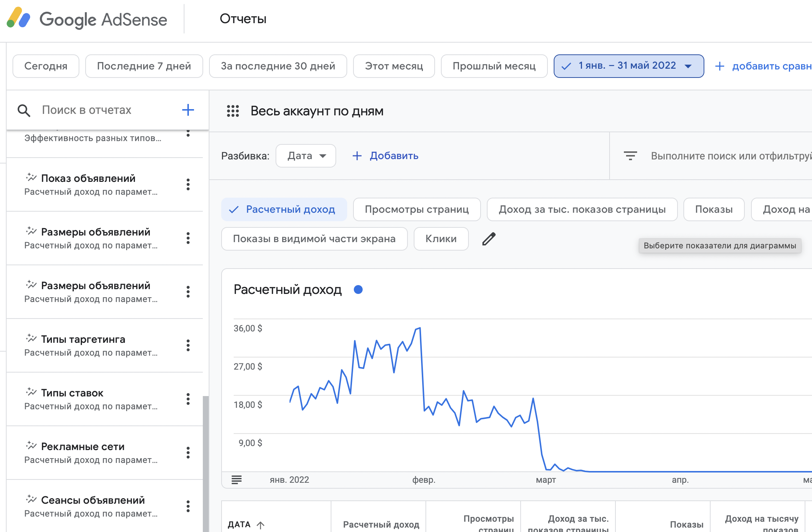Expand the Дата breakdown dropdown
Viewport: 812px width, 532px height.
(306, 156)
